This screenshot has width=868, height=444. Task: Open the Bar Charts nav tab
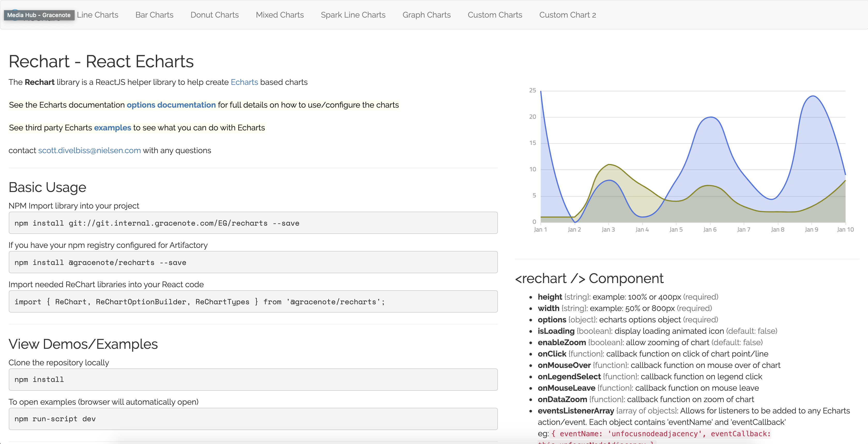[x=154, y=15]
